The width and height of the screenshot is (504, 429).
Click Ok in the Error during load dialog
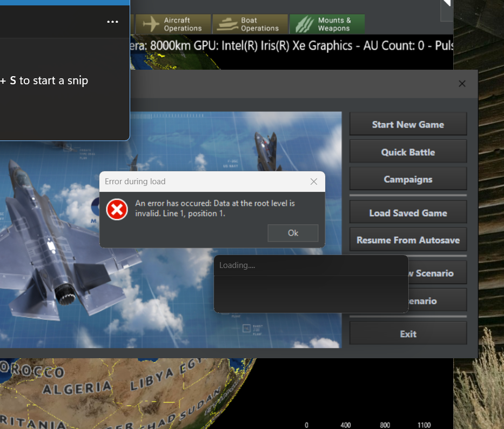point(293,233)
